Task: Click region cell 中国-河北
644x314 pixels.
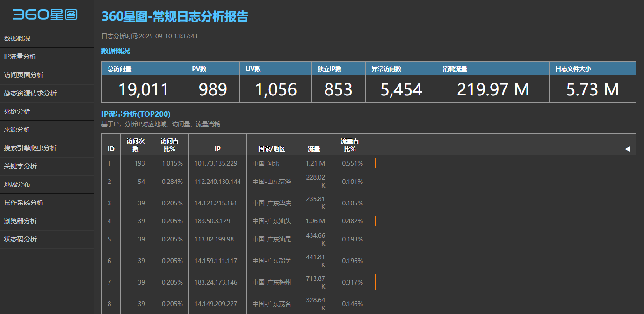Action: click(266, 163)
